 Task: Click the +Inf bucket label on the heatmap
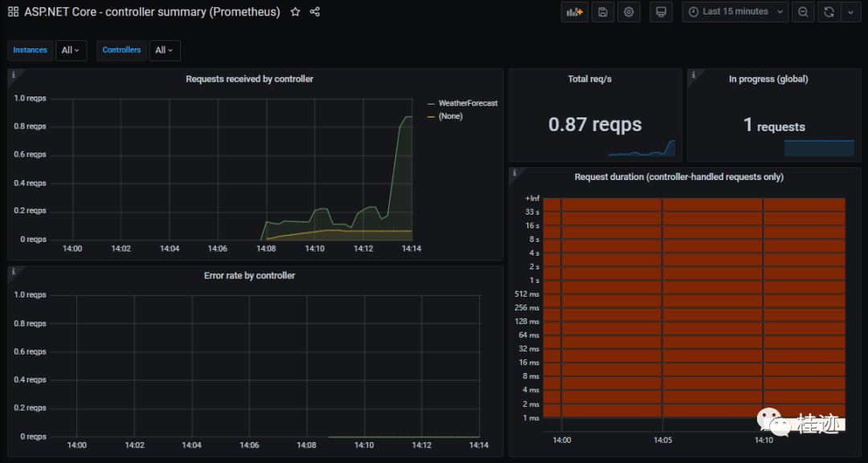(x=532, y=199)
